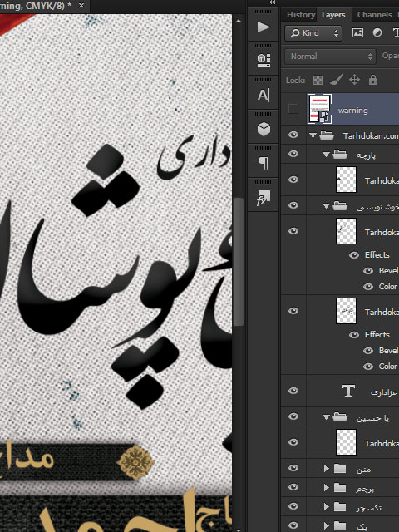
Task: Click the canvas scroll-up arrow
Action: point(239,21)
